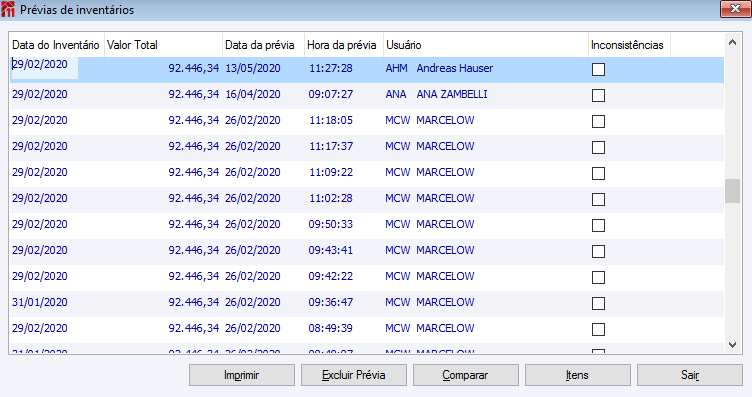752x397 pixels.
Task: Check Inconsistências box for the 11:02:28 row
Action: (598, 199)
